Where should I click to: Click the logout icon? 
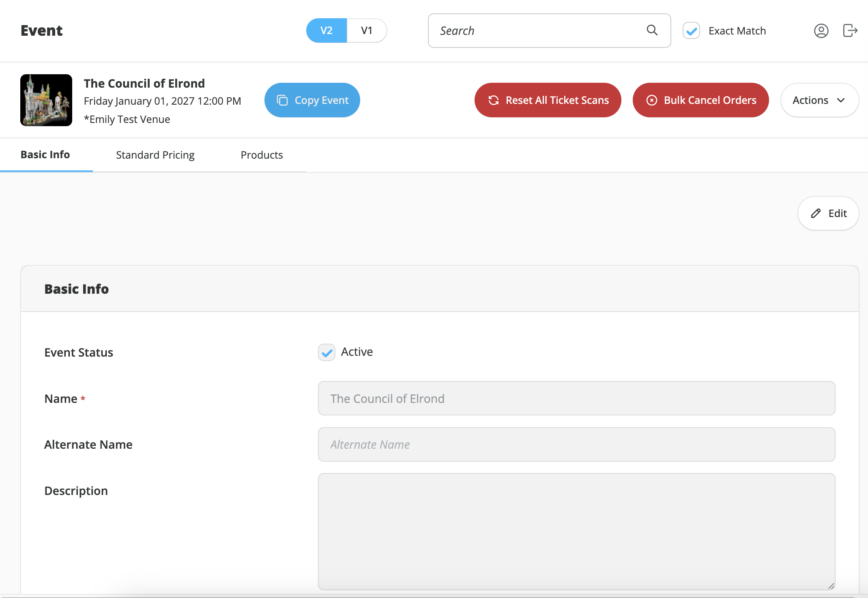point(850,30)
